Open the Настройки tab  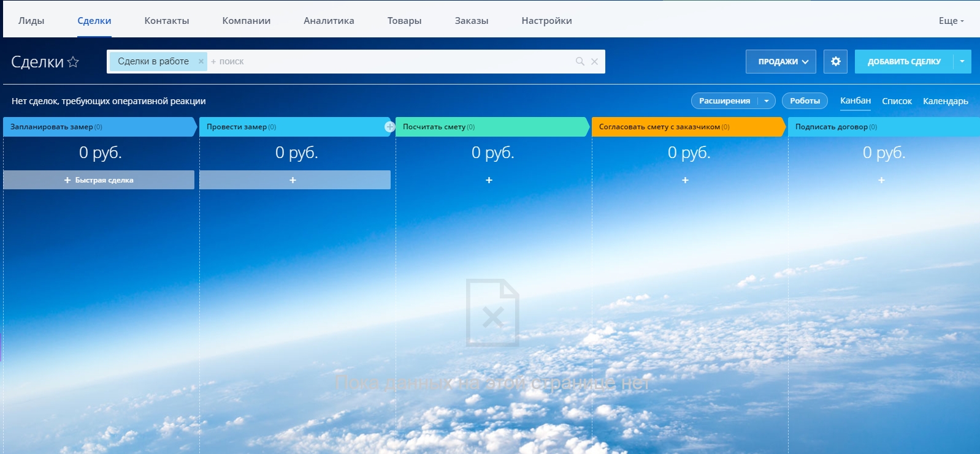[x=547, y=21]
